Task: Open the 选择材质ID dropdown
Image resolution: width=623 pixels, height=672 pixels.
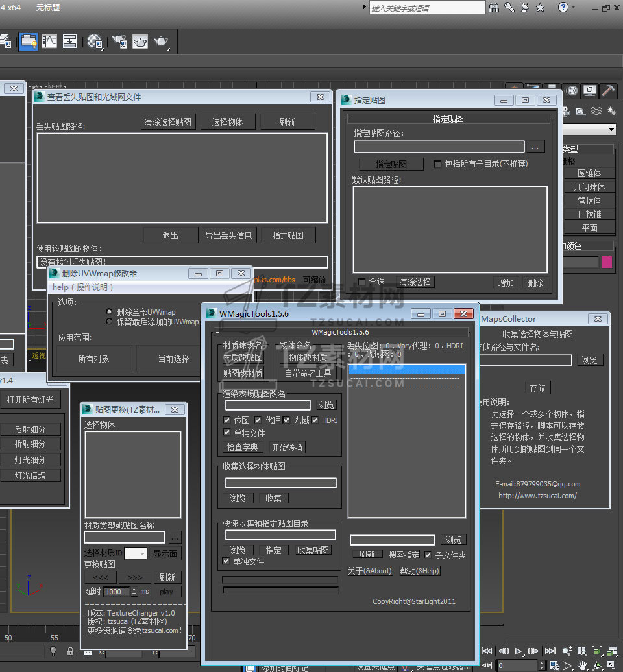Action: (x=136, y=554)
